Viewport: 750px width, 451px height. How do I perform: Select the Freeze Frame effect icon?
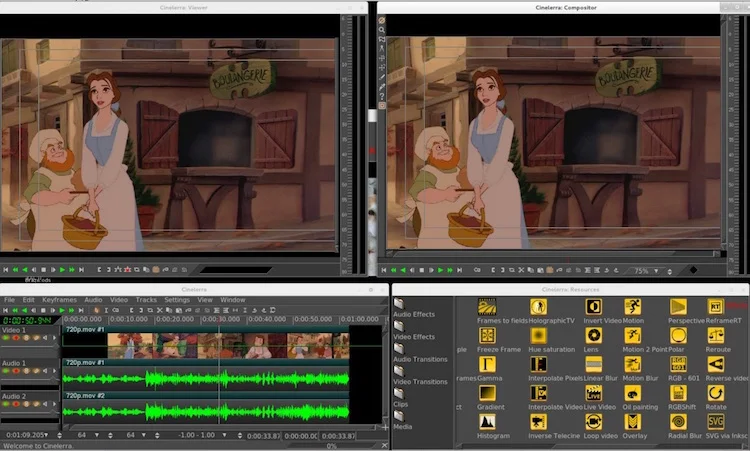tap(487, 335)
